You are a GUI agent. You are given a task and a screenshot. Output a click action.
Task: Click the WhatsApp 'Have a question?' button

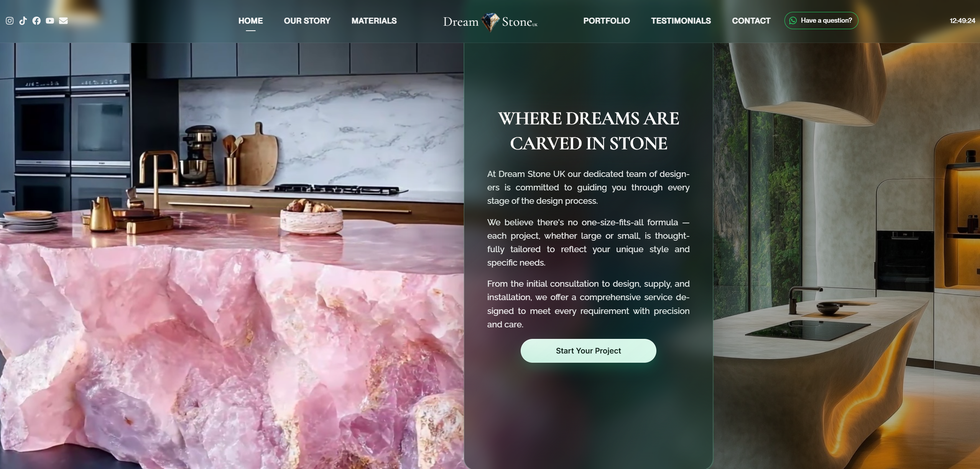point(821,21)
